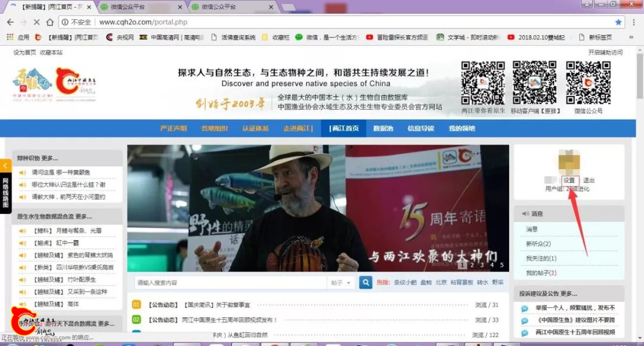Viewport: 644px width, 346px height.
Task: Click the 设为首页 link
Action: click(24, 52)
